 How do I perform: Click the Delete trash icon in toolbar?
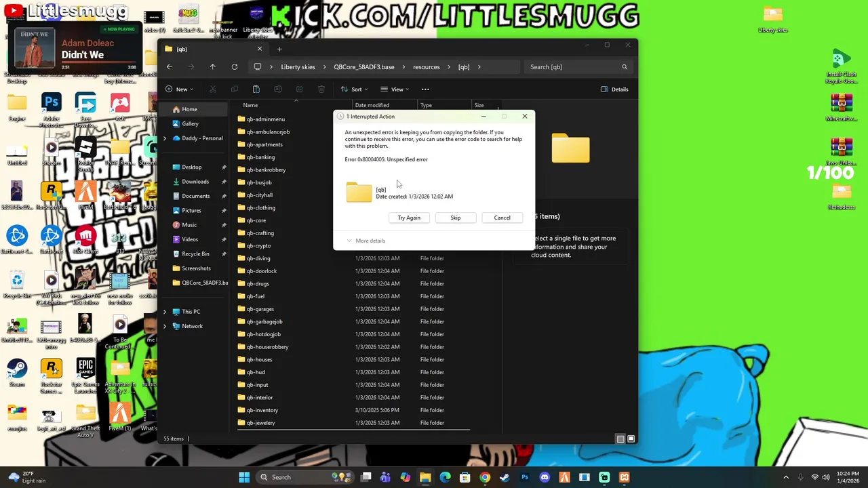pyautogui.click(x=321, y=89)
